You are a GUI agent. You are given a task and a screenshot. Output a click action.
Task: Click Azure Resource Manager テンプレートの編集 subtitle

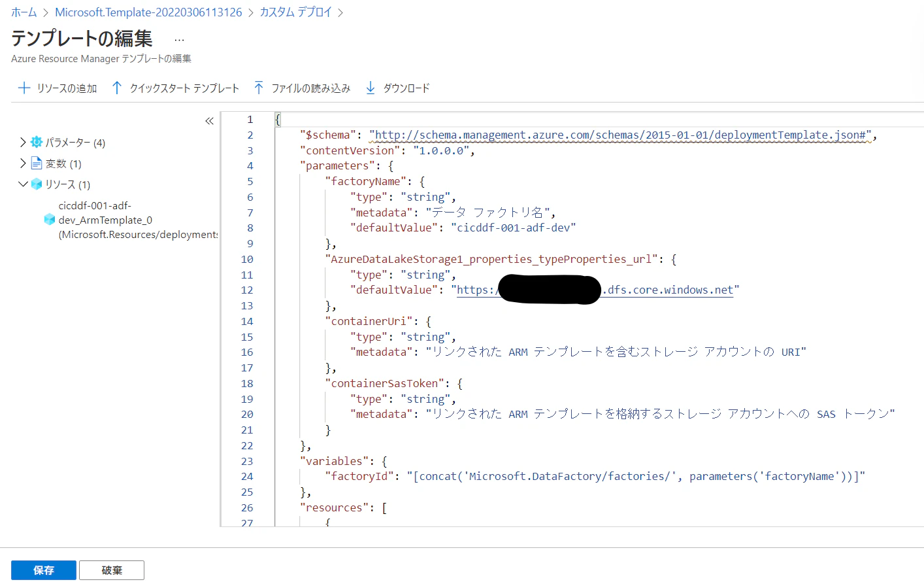(101, 59)
